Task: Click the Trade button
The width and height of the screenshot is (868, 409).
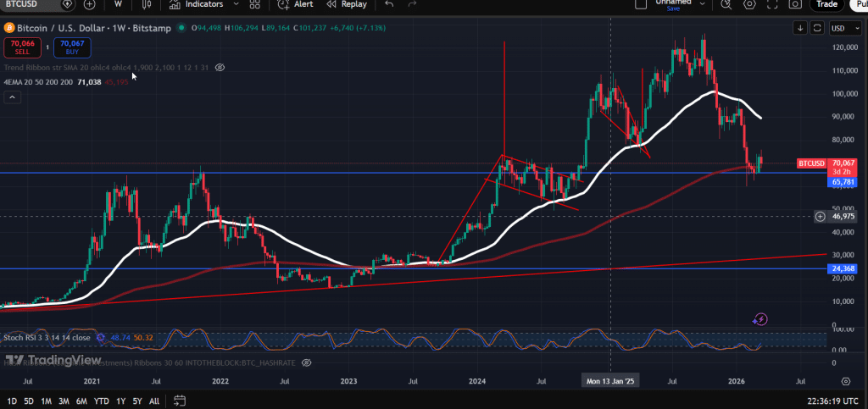Action: tap(826, 4)
